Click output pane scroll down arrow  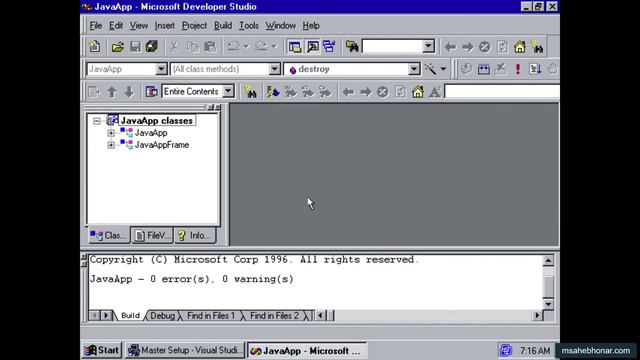(548, 304)
